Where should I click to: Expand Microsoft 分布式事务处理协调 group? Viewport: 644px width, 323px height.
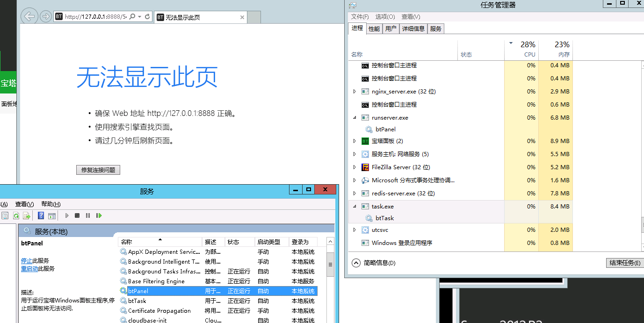click(355, 180)
